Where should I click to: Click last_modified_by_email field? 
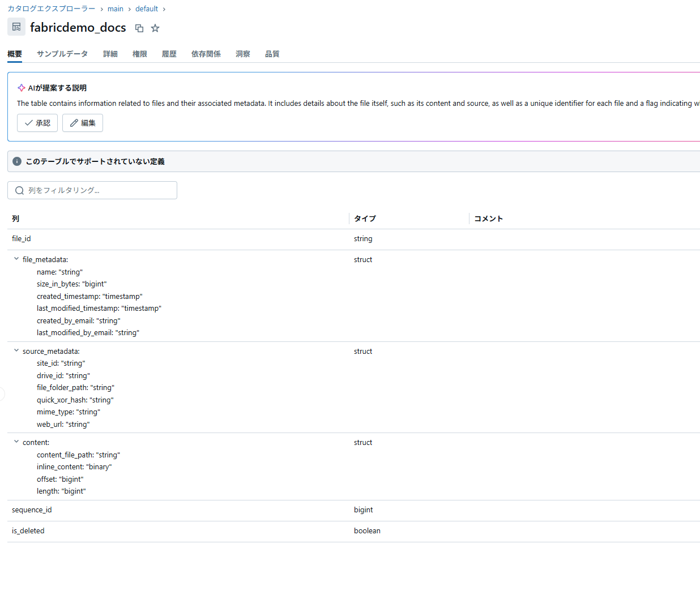coord(88,333)
